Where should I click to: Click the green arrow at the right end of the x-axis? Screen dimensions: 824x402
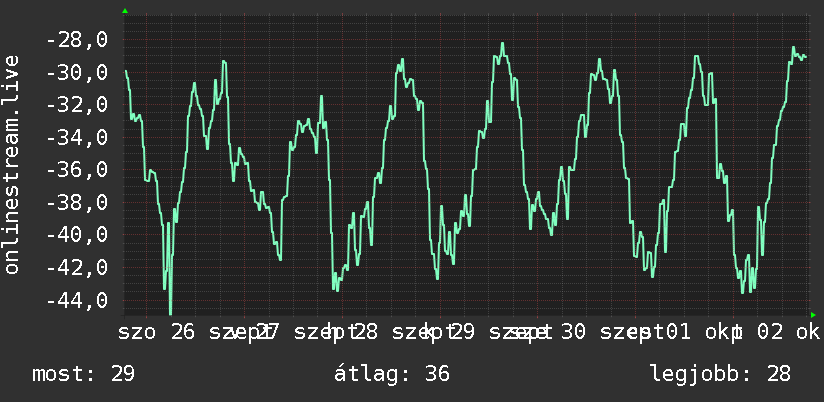[813, 315]
